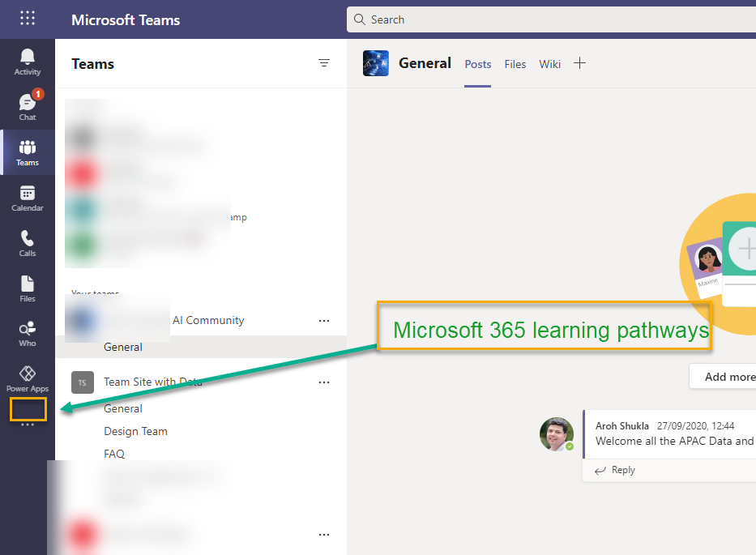
Task: Open the Calls section
Action: (x=27, y=242)
